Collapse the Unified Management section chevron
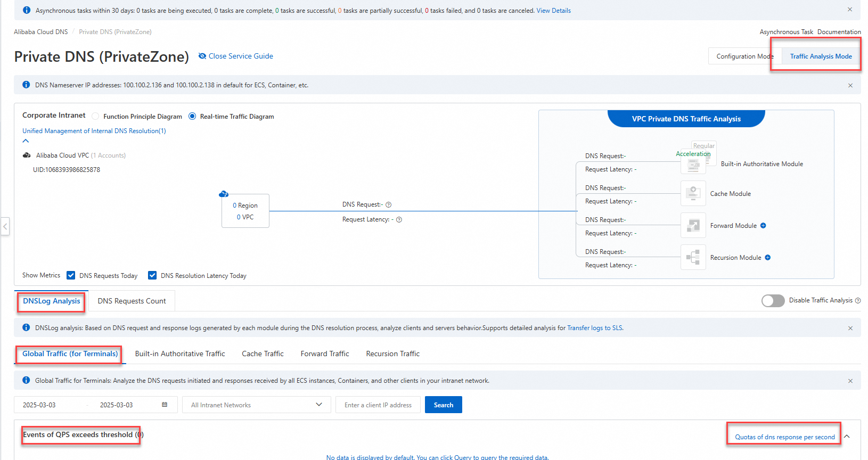Screen dimensions: 868x460 click(26, 141)
